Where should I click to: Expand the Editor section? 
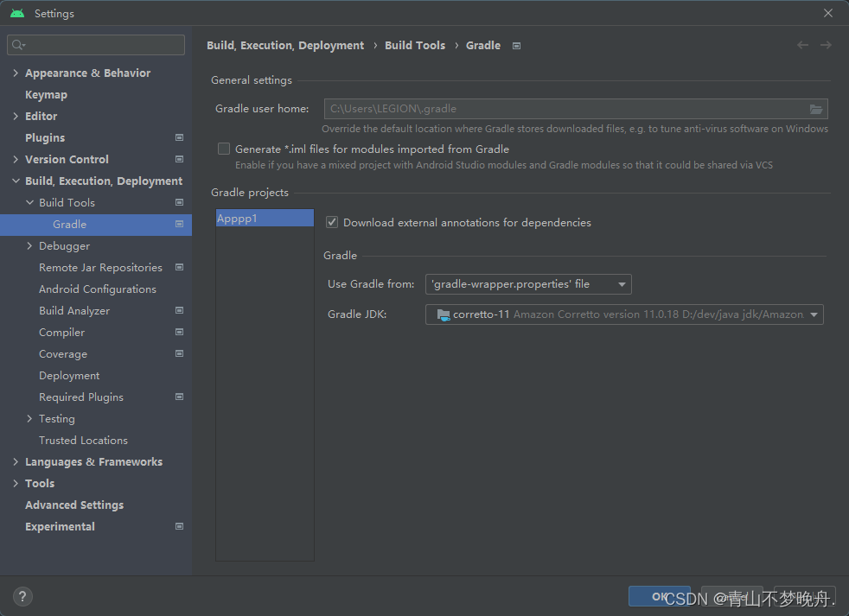tap(16, 116)
